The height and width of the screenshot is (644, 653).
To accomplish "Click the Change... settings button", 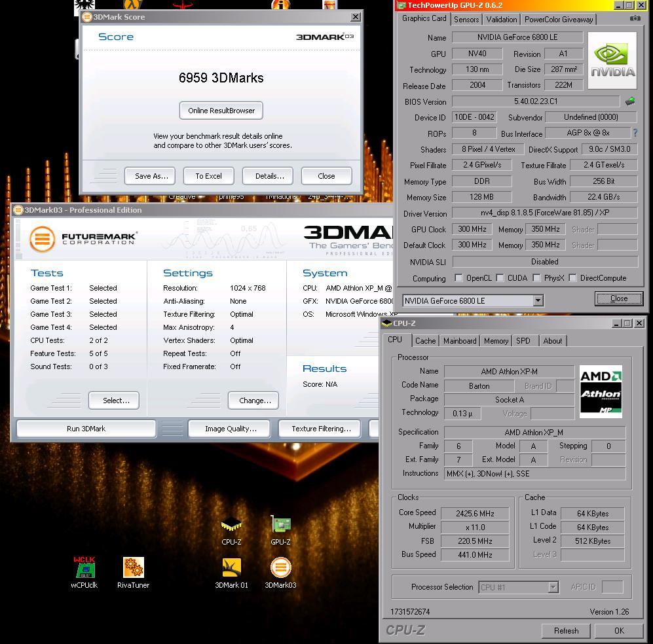I will 253,401.
